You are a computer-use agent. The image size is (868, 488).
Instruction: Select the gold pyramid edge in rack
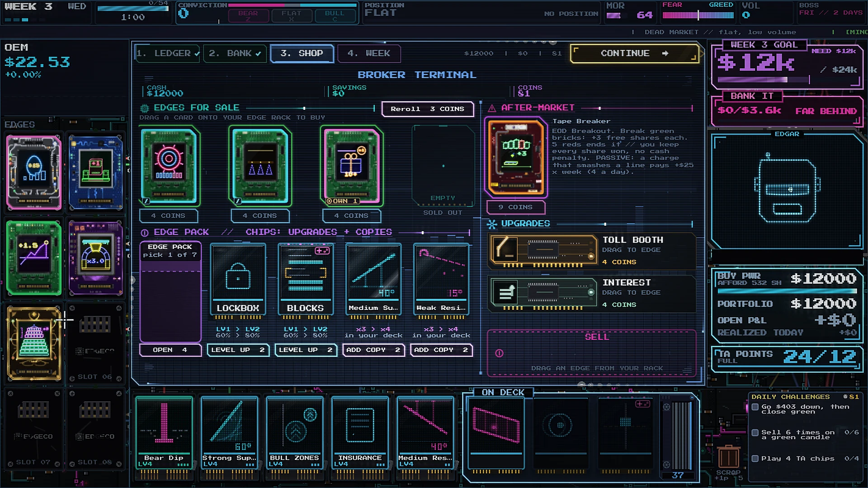(x=34, y=344)
